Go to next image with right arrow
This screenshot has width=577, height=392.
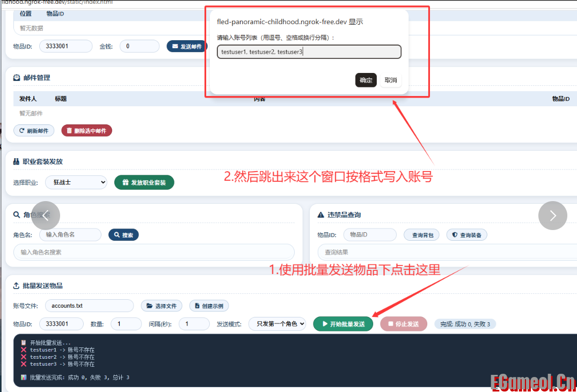[553, 216]
